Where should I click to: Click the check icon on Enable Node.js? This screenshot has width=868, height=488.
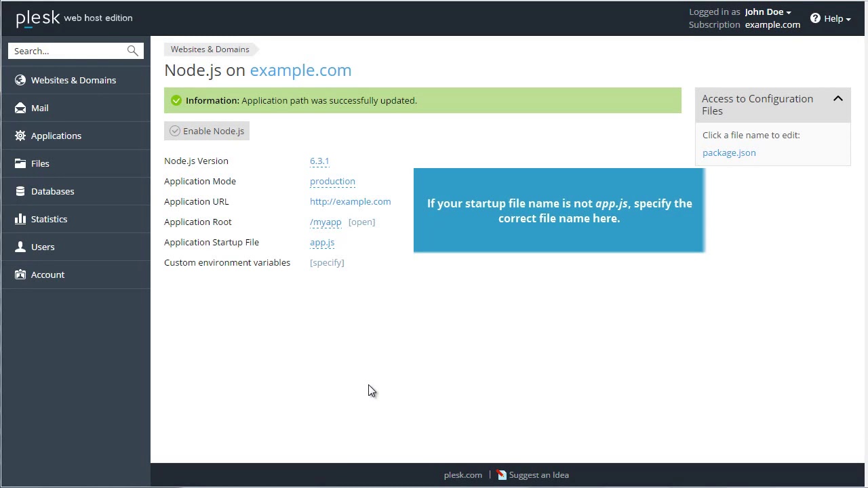(x=175, y=131)
